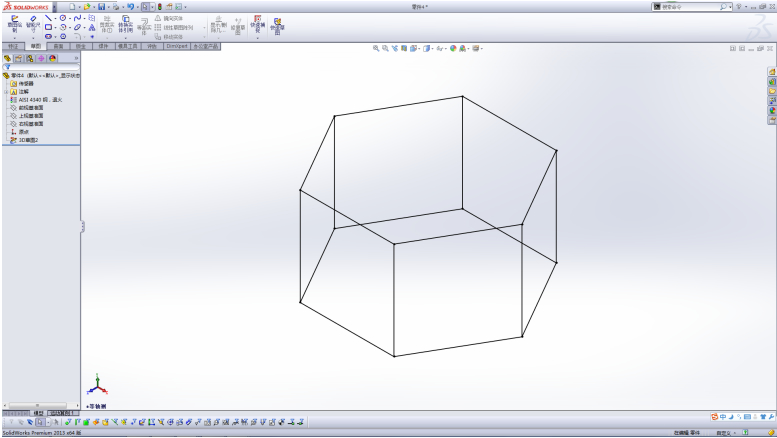Open dropdown arrow next to Undo icon
Image resolution: width=777 pixels, height=438 pixels.
(137, 7)
